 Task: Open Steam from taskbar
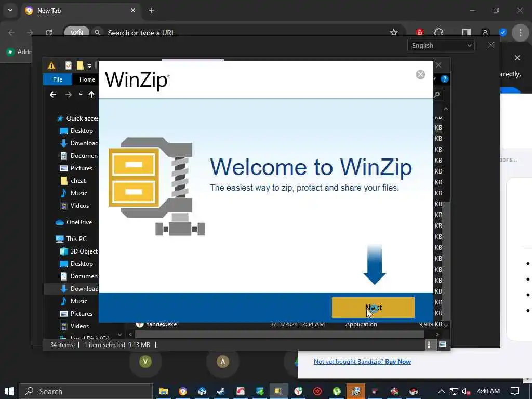(x=221, y=391)
